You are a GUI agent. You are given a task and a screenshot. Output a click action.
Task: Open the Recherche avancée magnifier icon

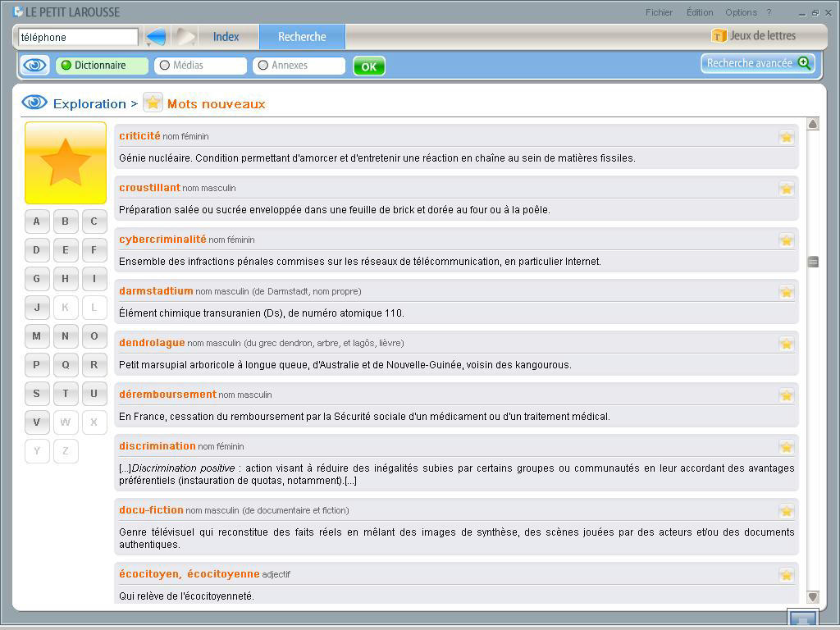(805, 62)
